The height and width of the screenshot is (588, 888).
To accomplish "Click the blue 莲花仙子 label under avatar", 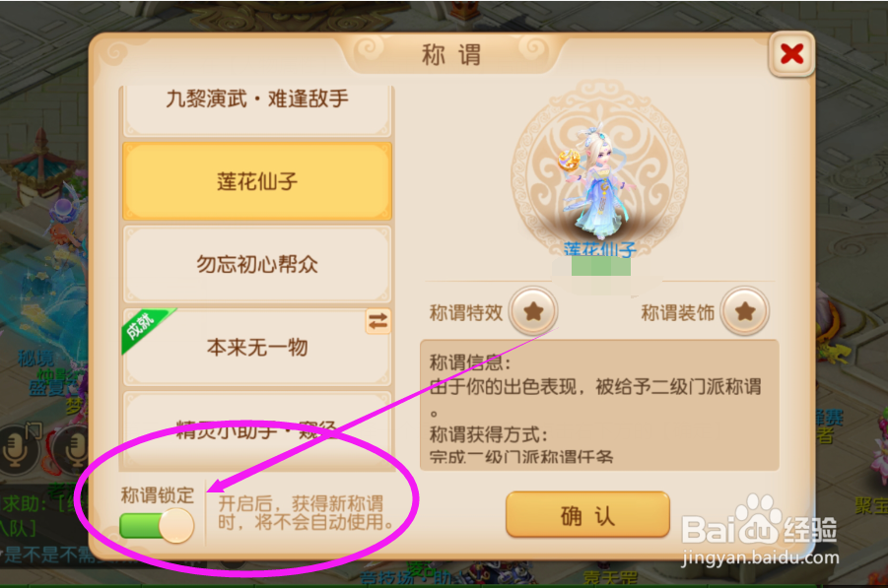I will 600,249.
